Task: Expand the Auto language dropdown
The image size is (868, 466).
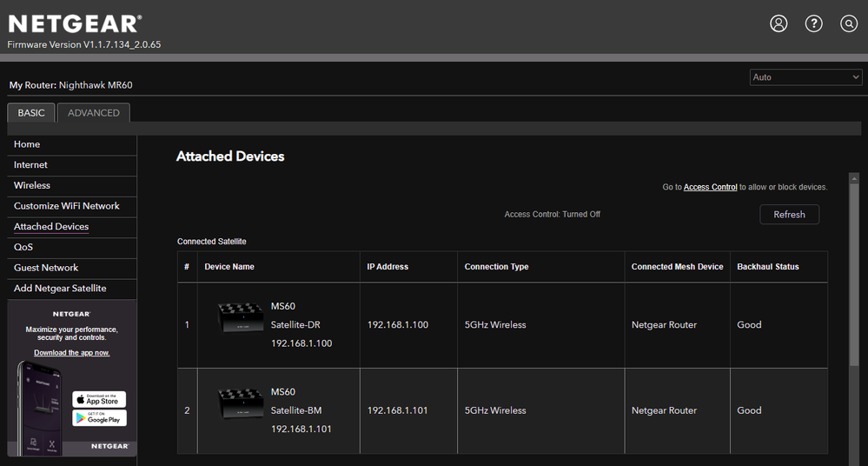Action: click(x=805, y=77)
